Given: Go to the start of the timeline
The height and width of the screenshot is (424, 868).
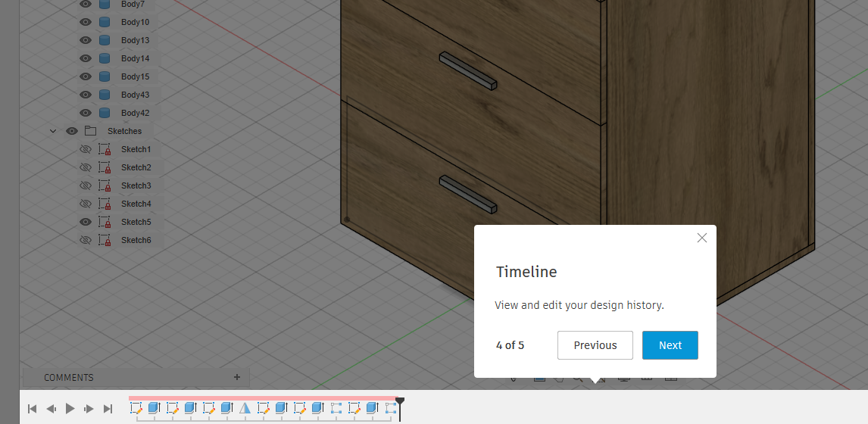Looking at the screenshot, I should (x=32, y=409).
